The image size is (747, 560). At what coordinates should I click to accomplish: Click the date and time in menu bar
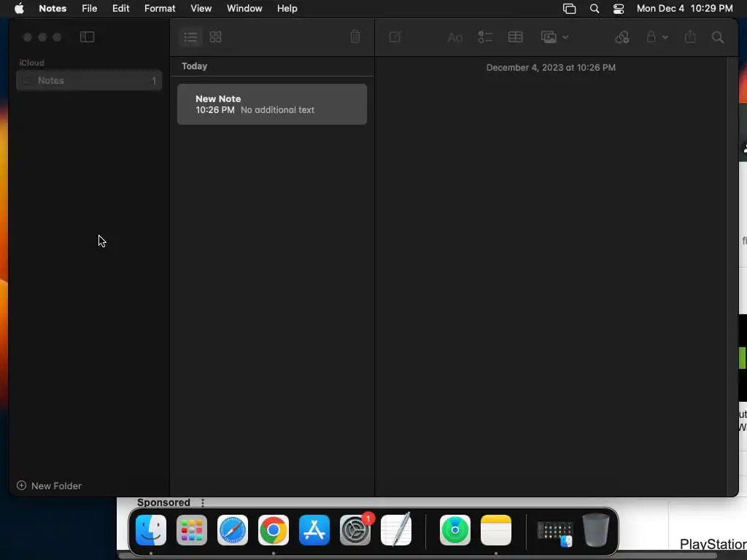[684, 8]
